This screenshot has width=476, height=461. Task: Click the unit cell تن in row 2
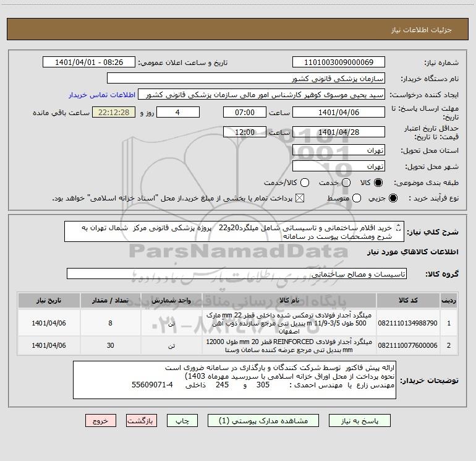click(x=171, y=345)
